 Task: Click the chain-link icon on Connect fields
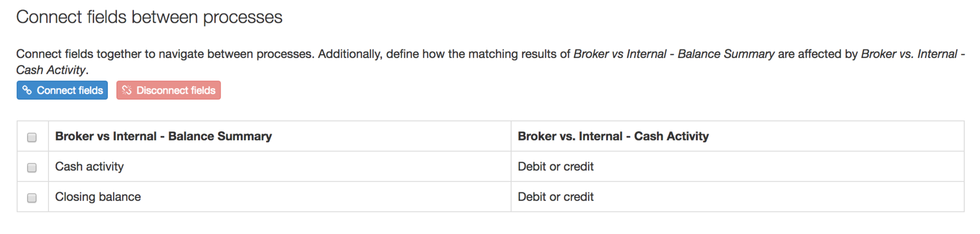coord(27,90)
